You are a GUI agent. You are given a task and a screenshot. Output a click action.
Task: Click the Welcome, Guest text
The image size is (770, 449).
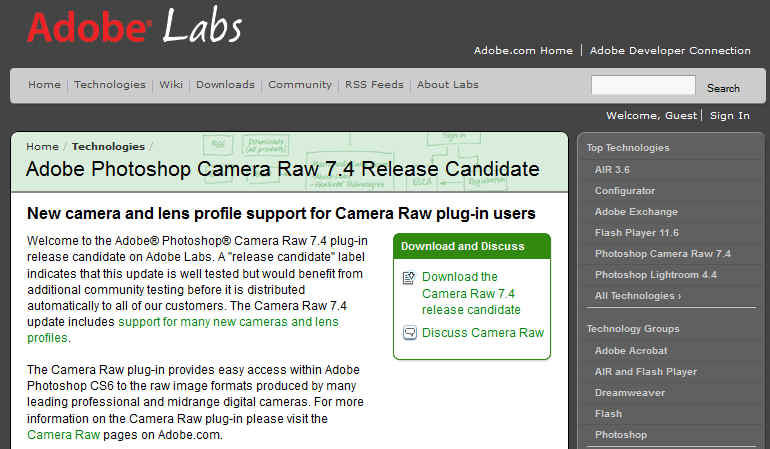click(x=652, y=116)
